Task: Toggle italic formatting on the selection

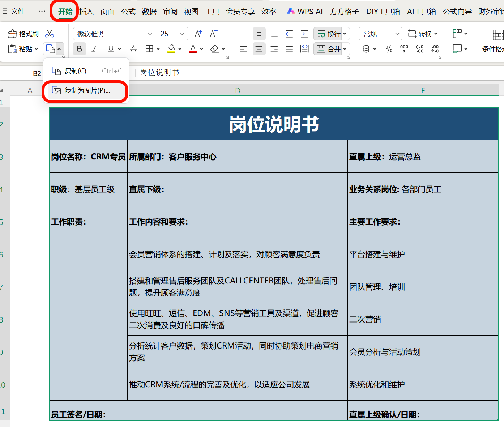Action: pyautogui.click(x=94, y=49)
